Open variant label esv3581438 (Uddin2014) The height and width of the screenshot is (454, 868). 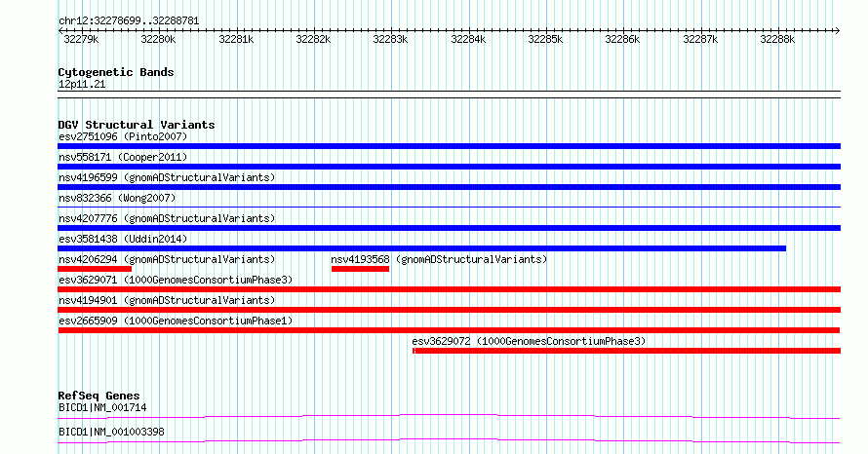[123, 239]
